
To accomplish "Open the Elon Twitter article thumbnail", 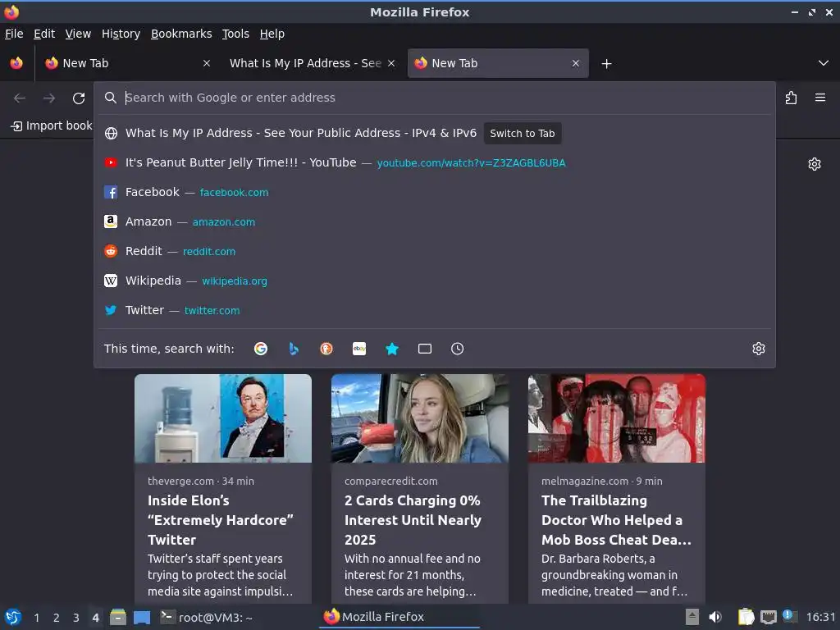I will coord(223,418).
